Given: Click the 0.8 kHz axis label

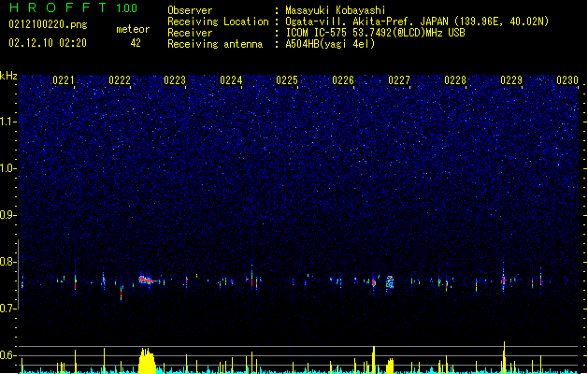Looking at the screenshot, I should pyautogui.click(x=8, y=262).
